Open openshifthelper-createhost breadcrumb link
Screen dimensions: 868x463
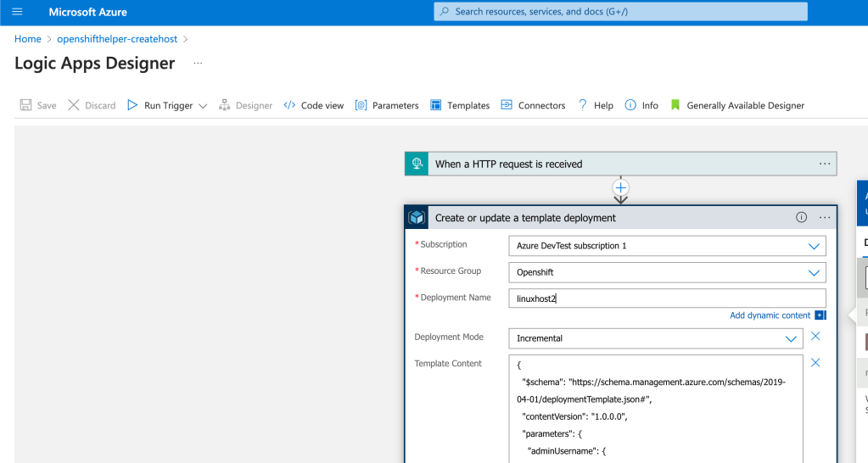coord(117,39)
